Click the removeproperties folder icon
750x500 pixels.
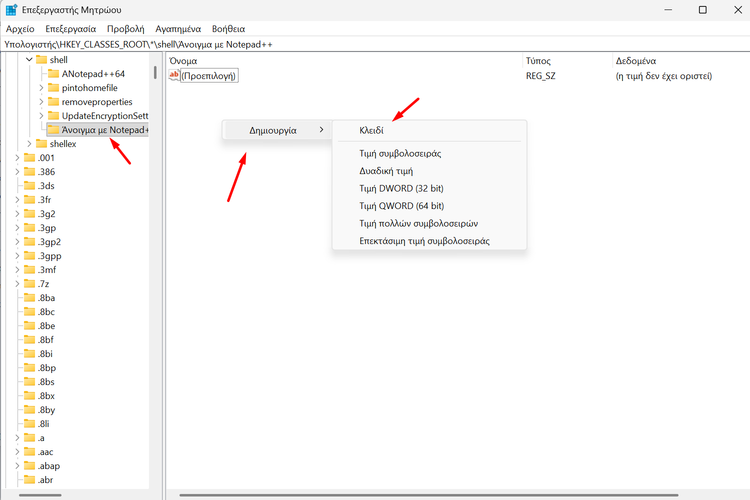[x=53, y=102]
